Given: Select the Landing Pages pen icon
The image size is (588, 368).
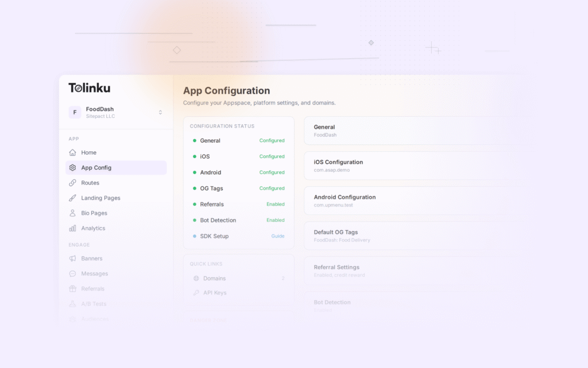Looking at the screenshot, I should pyautogui.click(x=72, y=198).
